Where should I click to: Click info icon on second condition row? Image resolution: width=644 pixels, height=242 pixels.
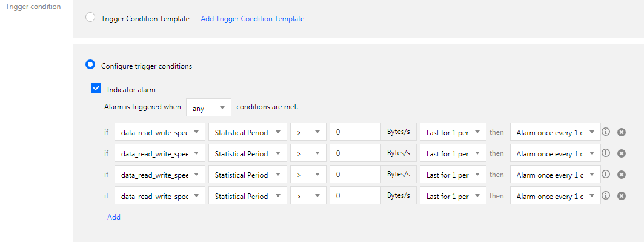(x=605, y=153)
